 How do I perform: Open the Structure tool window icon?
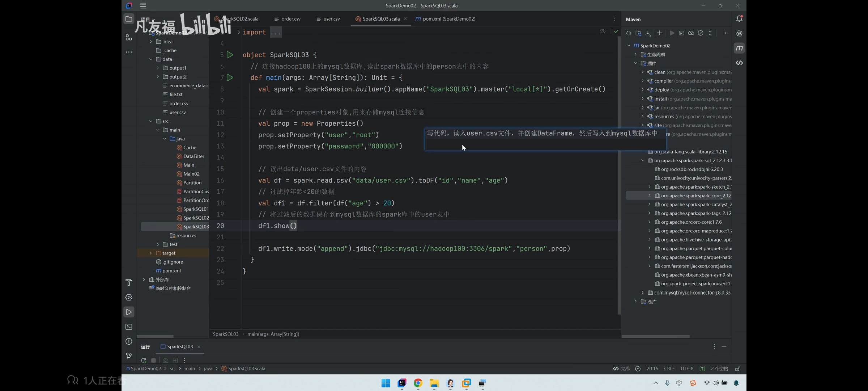click(129, 37)
